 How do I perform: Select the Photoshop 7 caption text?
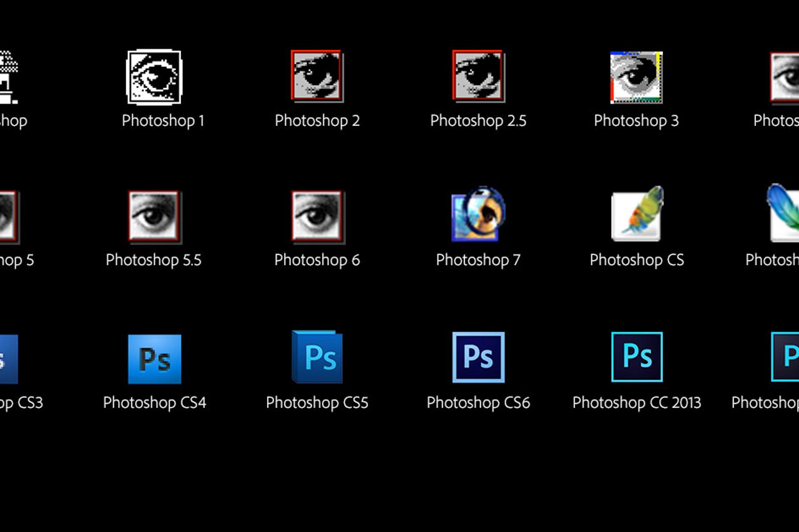(477, 260)
